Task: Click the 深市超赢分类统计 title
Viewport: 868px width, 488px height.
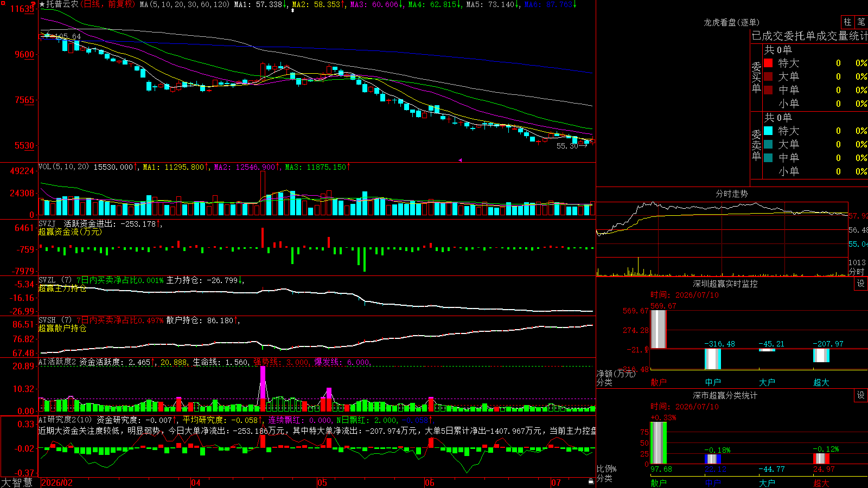Action: [725, 395]
